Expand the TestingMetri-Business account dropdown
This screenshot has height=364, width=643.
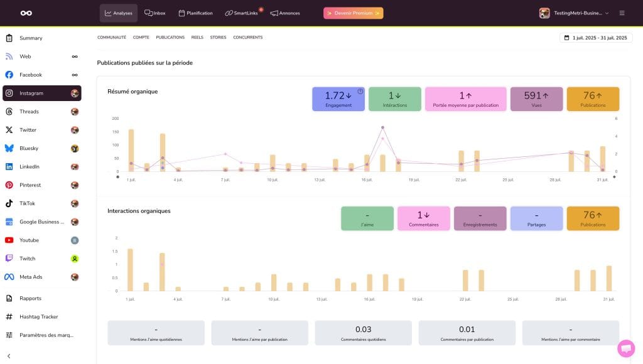click(x=575, y=13)
